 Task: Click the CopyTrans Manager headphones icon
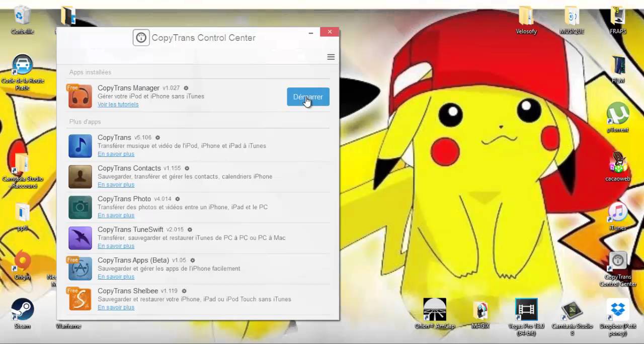click(x=80, y=97)
